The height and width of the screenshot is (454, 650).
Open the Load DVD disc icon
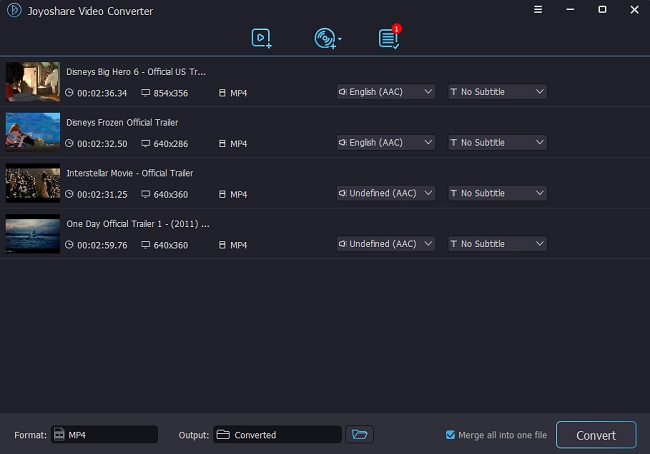tap(323, 38)
